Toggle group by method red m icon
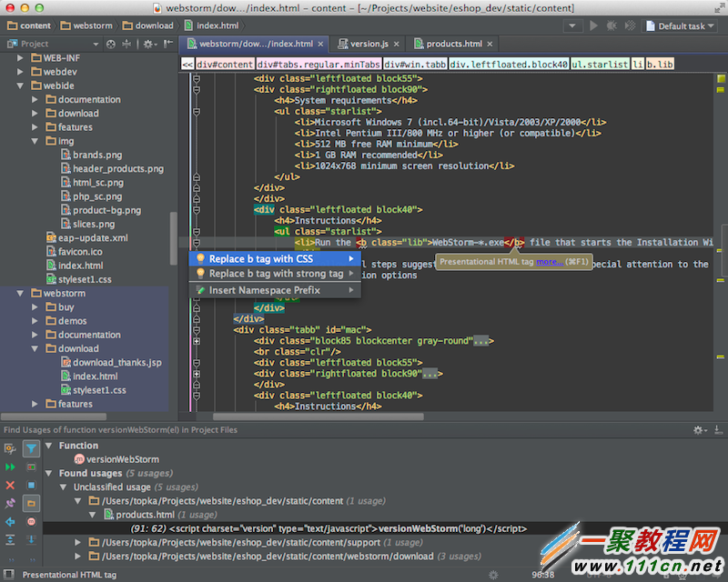 click(31, 522)
